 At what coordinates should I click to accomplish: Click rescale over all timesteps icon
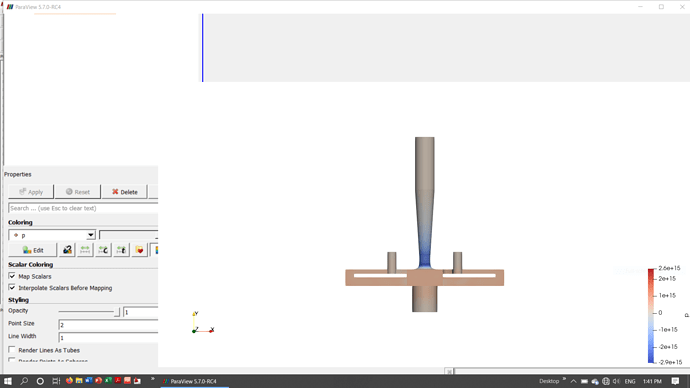[x=121, y=250]
